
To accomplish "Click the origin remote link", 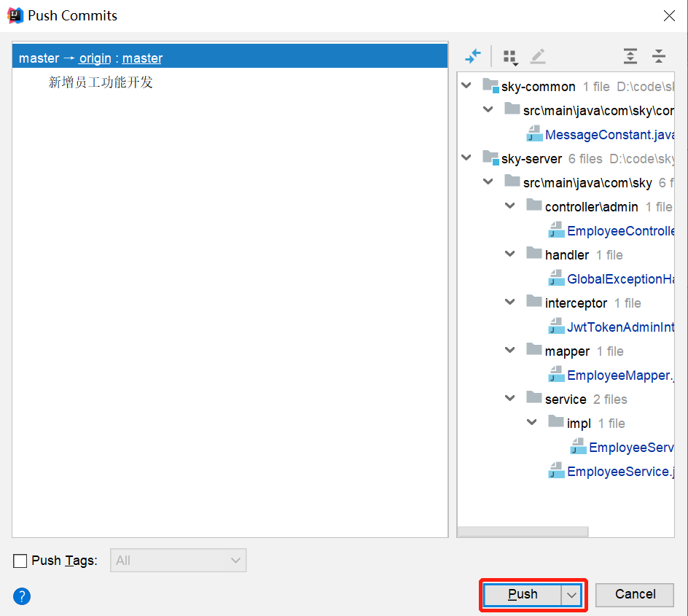I will pyautogui.click(x=95, y=58).
